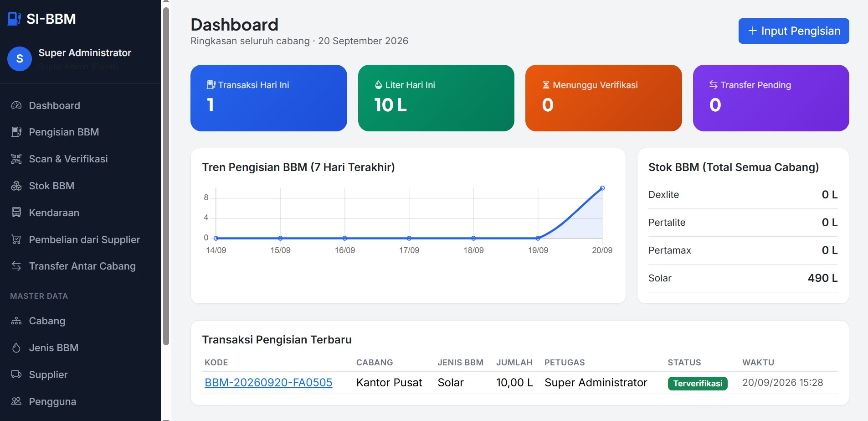Click the plus icon in Input Pengisian button
The height and width of the screenshot is (421, 868).
click(753, 31)
